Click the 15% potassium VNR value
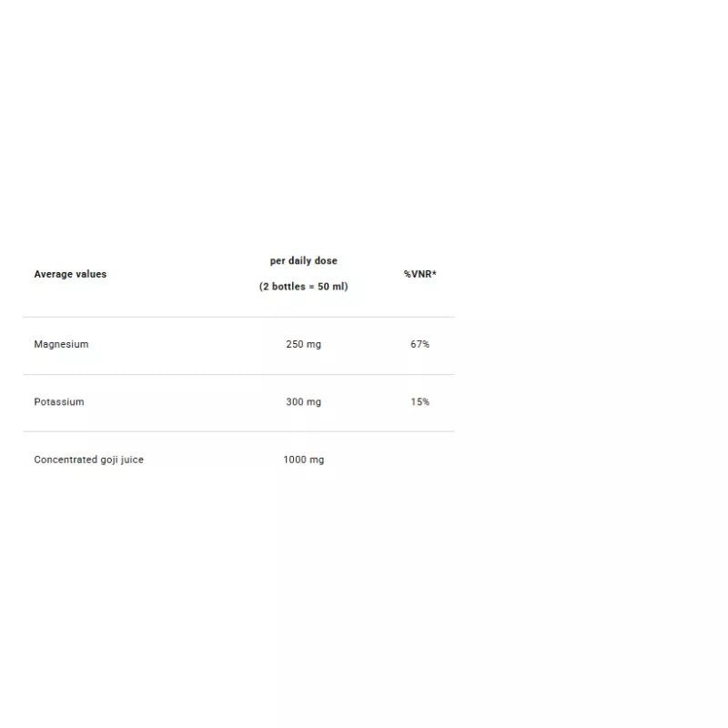728x728 pixels. pos(420,402)
